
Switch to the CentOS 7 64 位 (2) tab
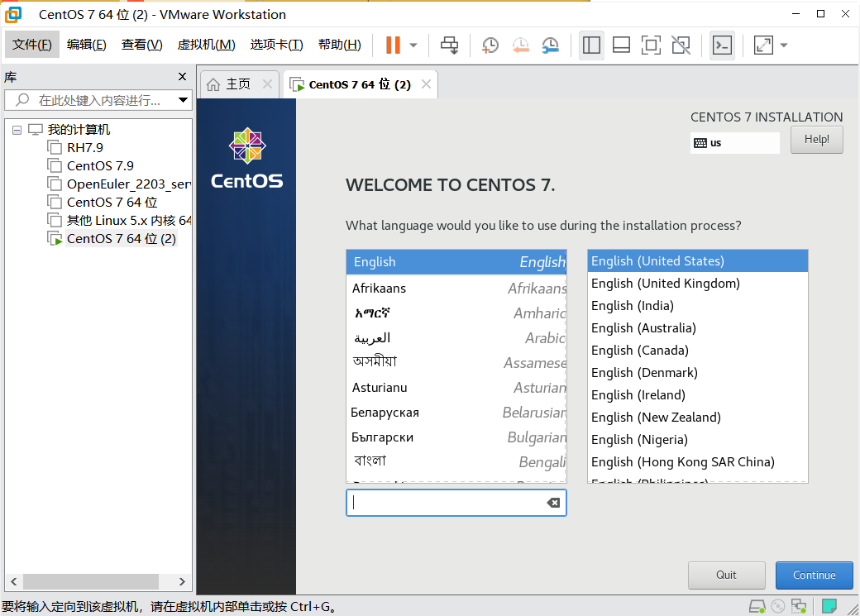359,84
